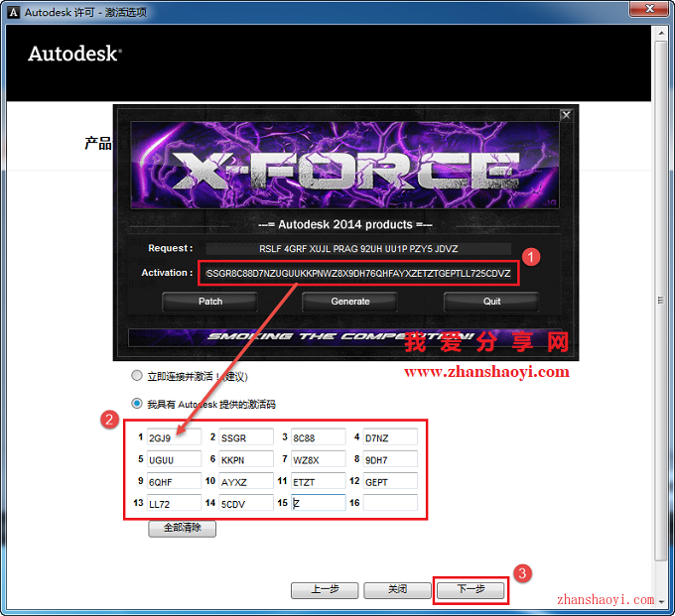Click the empty activation code box 16
675x616 pixels.
click(x=390, y=503)
